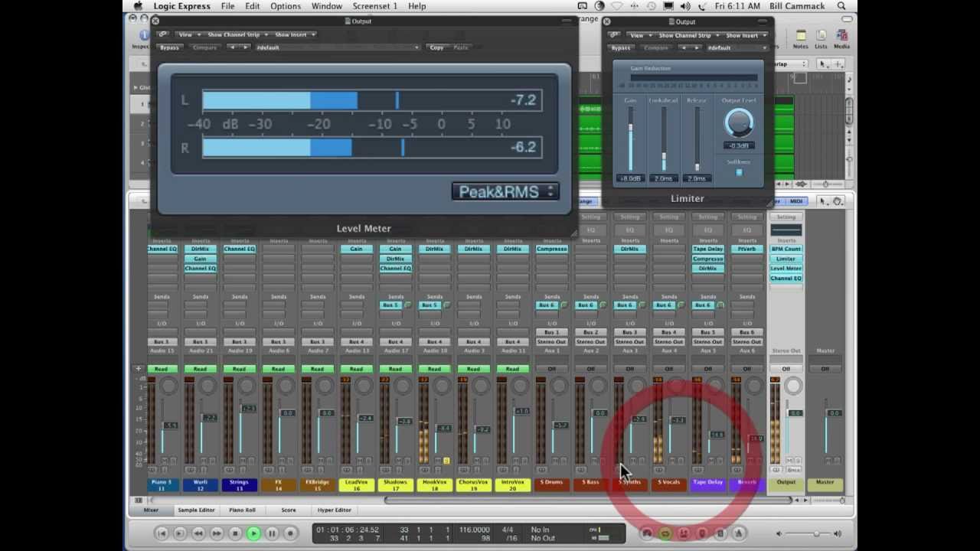The image size is (980, 551).
Task: Click the PtVerb insert on the Reverb channel
Action: pos(746,249)
